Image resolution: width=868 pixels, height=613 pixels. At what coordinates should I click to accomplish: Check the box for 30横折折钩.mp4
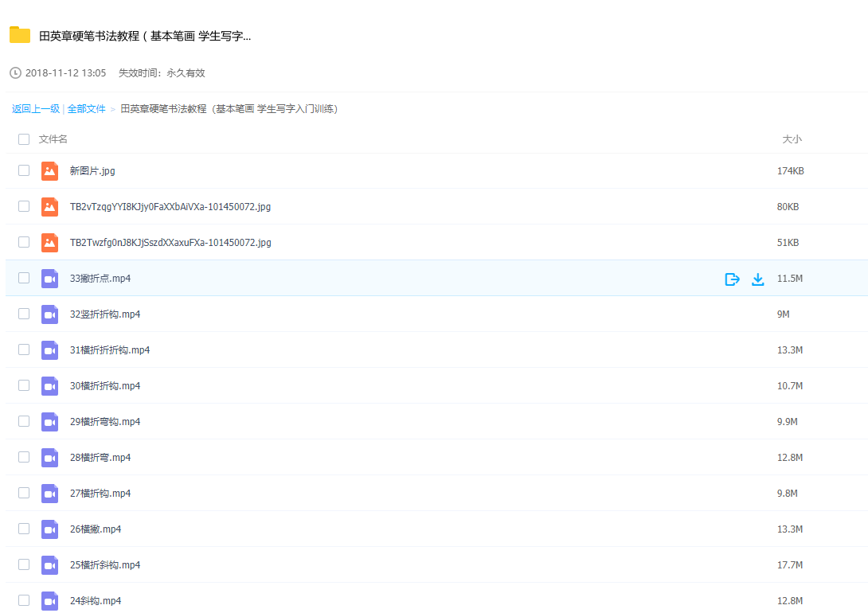point(24,385)
